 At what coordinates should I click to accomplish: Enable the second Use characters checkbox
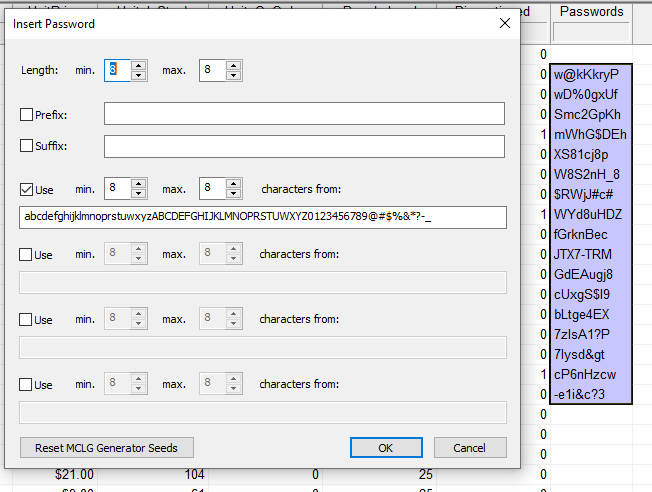[x=27, y=254]
